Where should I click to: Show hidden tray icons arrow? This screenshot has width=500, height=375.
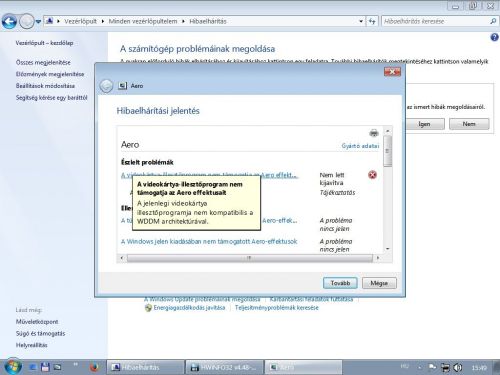tap(420, 368)
